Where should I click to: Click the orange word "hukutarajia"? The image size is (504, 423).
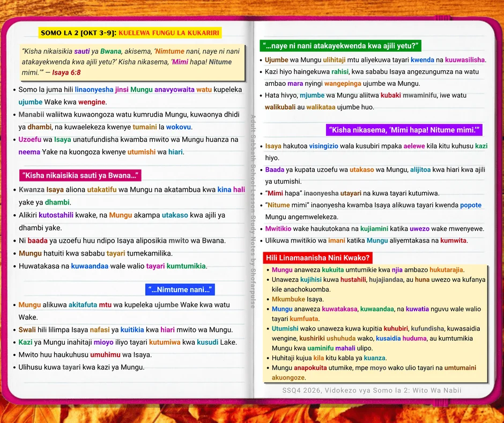point(446,270)
